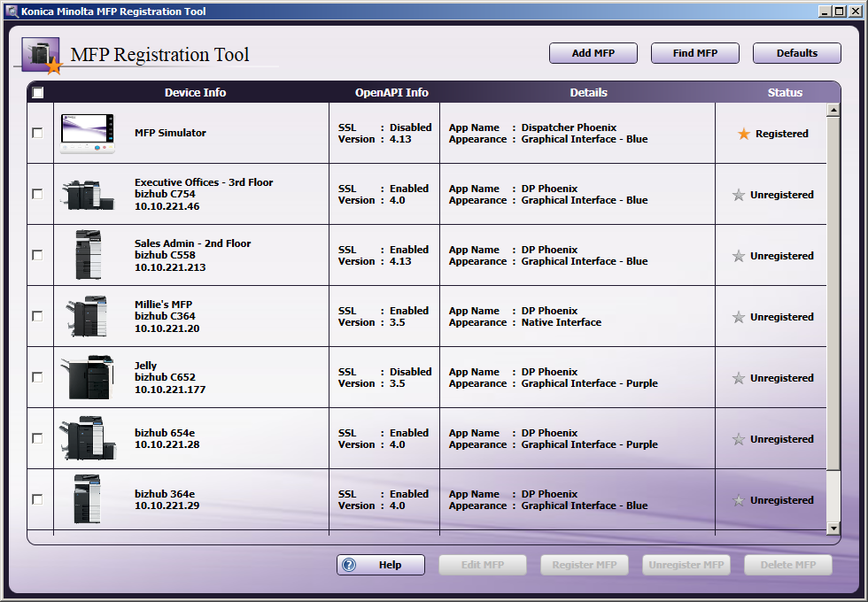Click the bizhub C558 printer image
868x602 pixels.
(x=89, y=255)
